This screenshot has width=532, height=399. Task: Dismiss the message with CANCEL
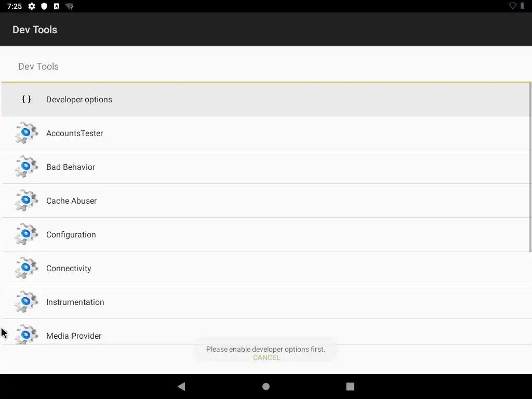[267, 357]
